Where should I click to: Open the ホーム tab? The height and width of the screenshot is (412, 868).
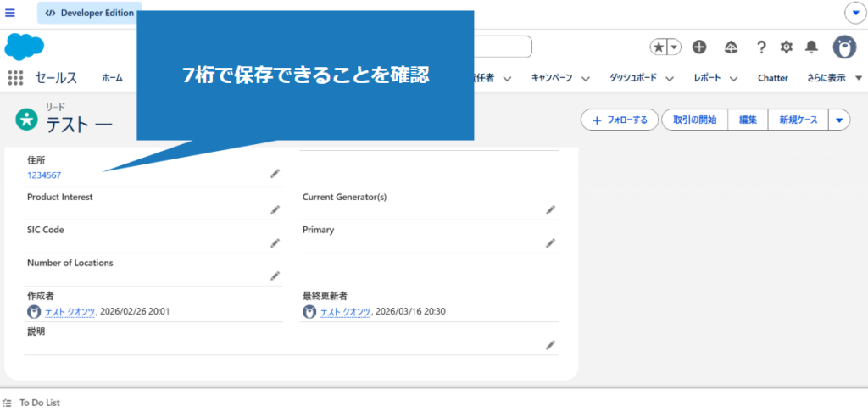coord(112,78)
